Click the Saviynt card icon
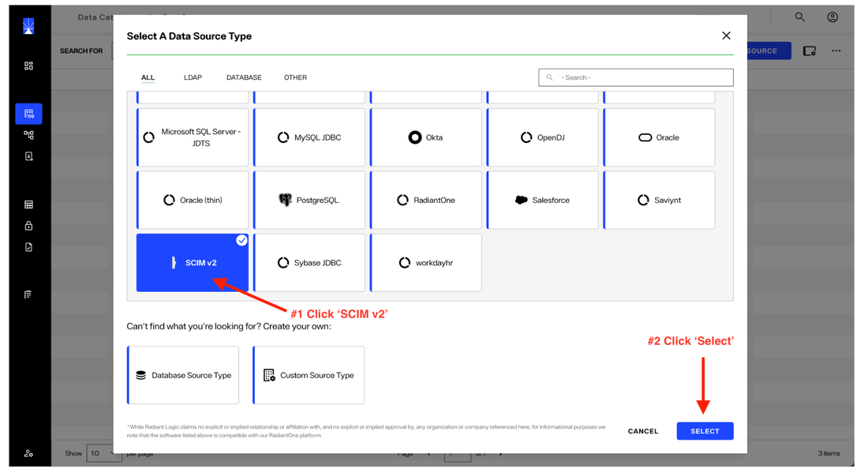Viewport: 868px width, 476px height. click(642, 200)
